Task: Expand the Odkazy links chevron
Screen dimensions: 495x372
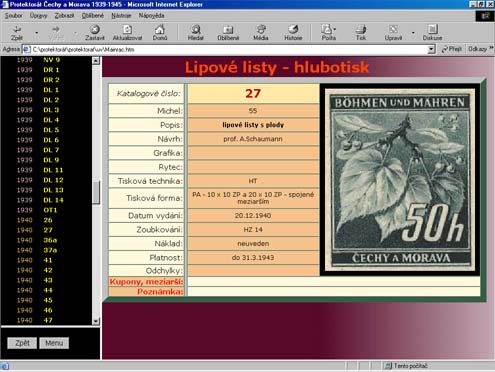Action: [x=491, y=49]
